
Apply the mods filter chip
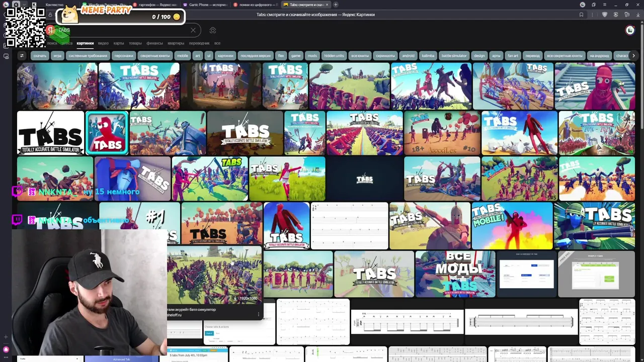pos(312,56)
